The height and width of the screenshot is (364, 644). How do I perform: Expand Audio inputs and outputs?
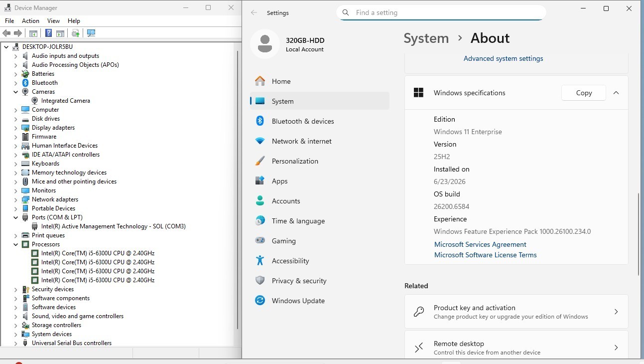pos(16,56)
